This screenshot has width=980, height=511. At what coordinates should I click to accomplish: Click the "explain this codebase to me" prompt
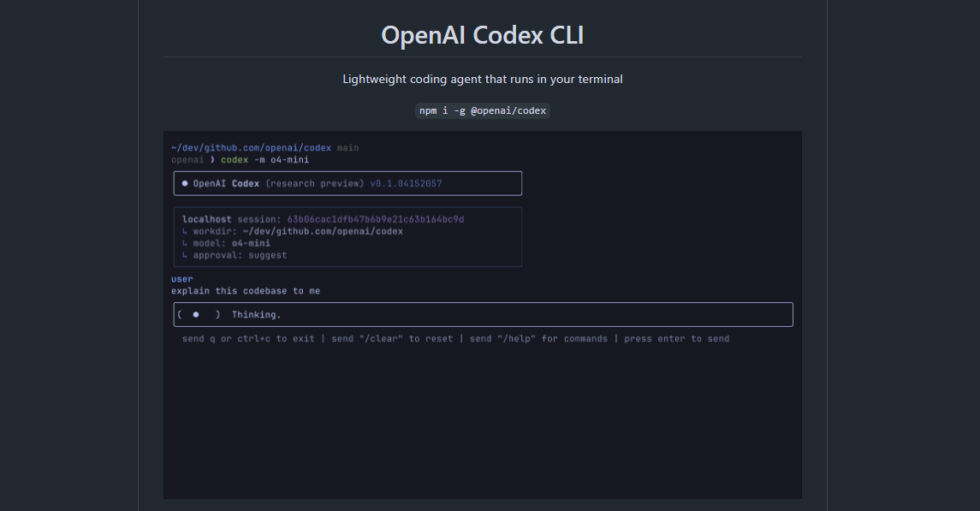tap(246, 291)
